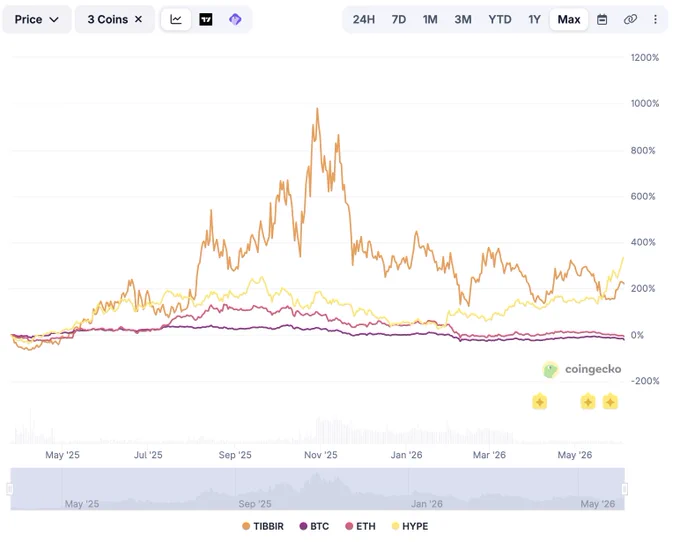Select the 1Y time range
This screenshot has width=680, height=542.
(x=534, y=20)
